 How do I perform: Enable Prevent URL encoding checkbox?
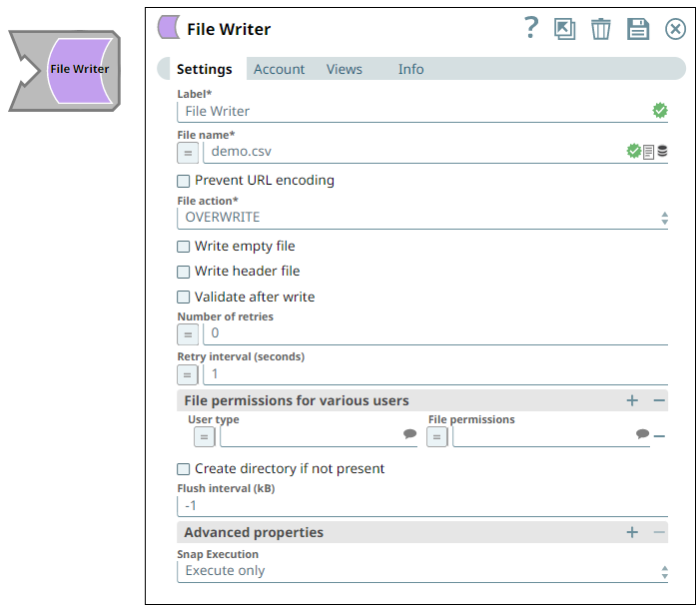(184, 181)
